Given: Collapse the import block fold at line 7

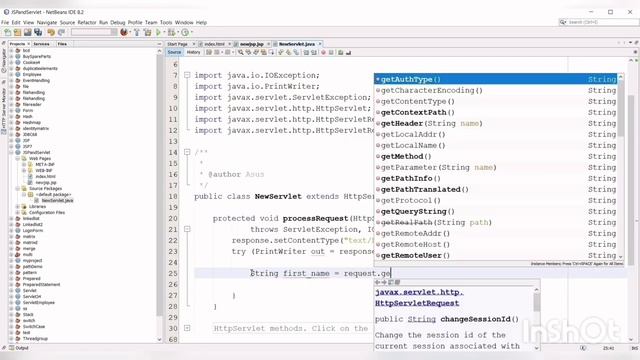Looking at the screenshot, I should pos(187,75).
